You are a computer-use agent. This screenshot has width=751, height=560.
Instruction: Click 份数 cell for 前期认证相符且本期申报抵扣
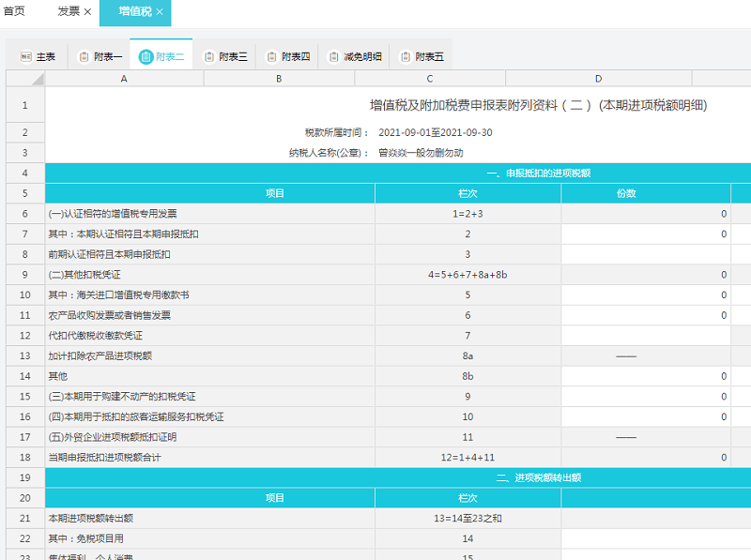tap(646, 254)
